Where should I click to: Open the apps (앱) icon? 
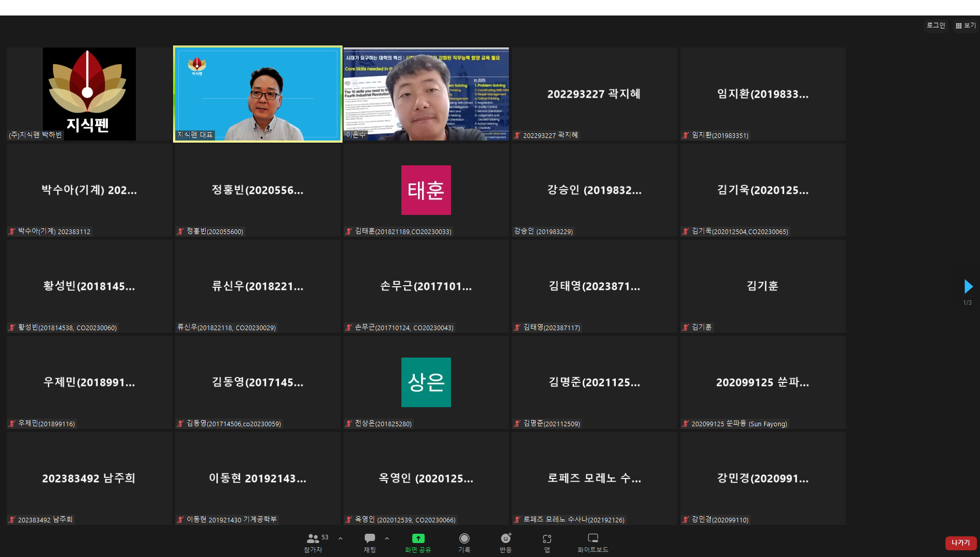click(x=547, y=538)
